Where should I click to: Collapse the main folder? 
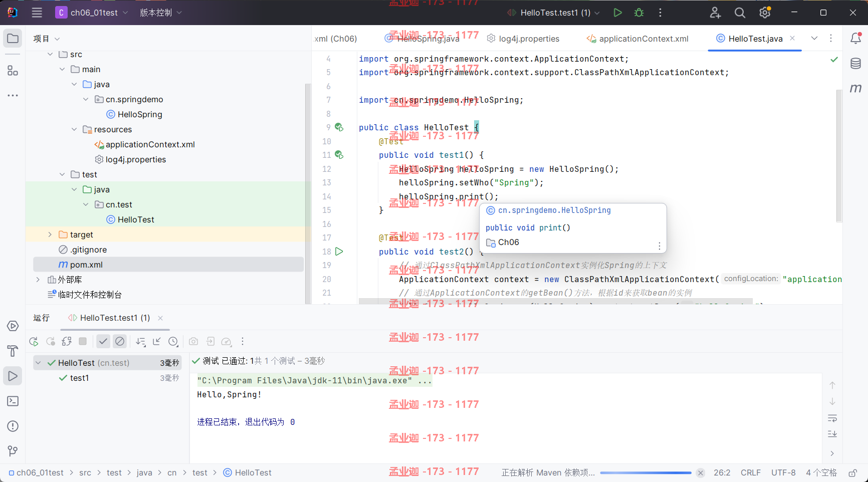[62, 69]
